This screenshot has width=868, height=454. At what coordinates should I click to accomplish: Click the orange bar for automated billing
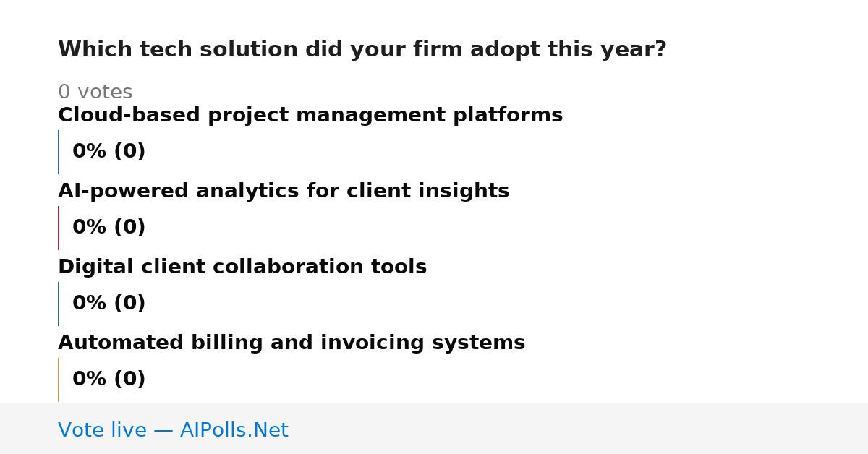58,380
